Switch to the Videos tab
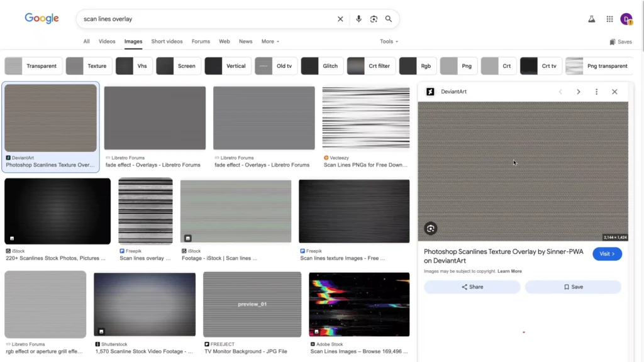Screen dimensions: 644x362 tap(107, 41)
